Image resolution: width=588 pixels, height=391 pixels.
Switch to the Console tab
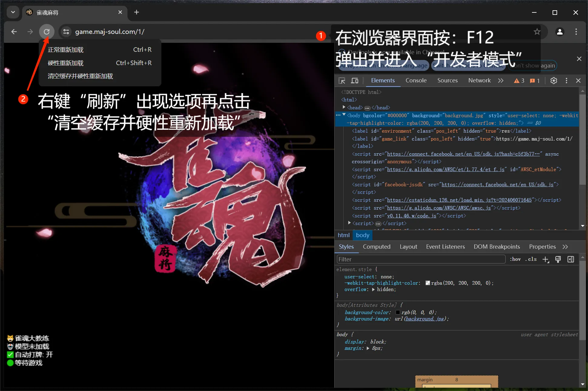click(416, 80)
